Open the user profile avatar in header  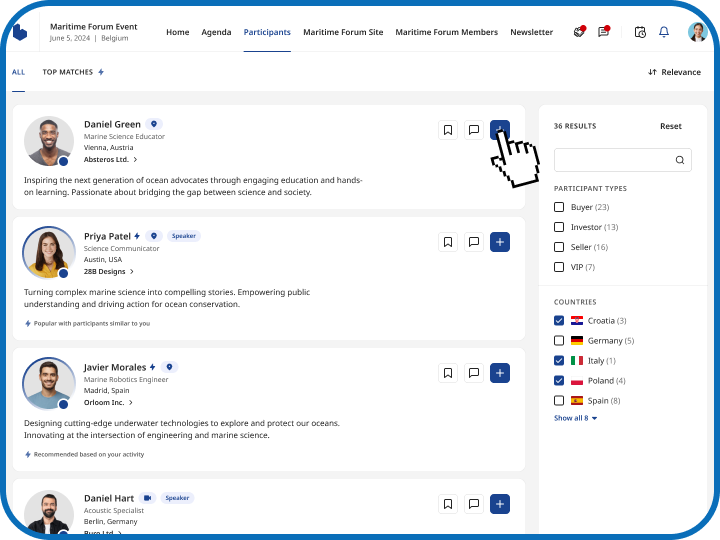tap(697, 32)
